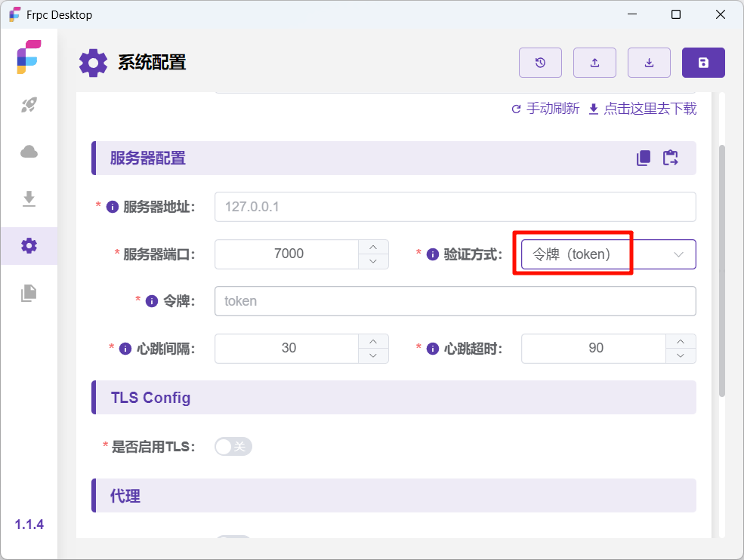744x560 pixels.
Task: Decrease the 服务器端口 value with down arrow
Action: pyautogui.click(x=373, y=261)
